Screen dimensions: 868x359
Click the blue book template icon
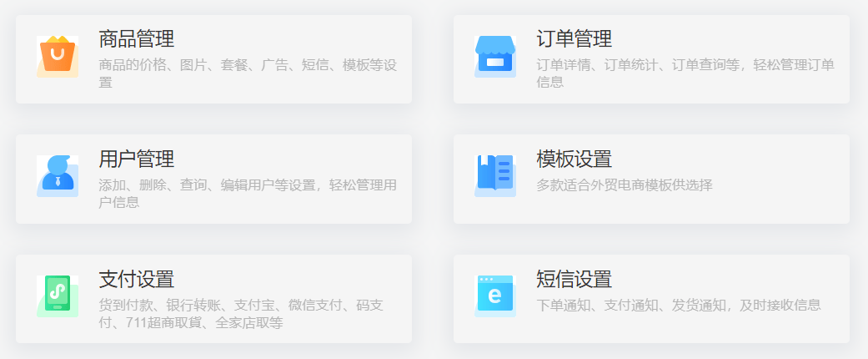click(x=495, y=176)
